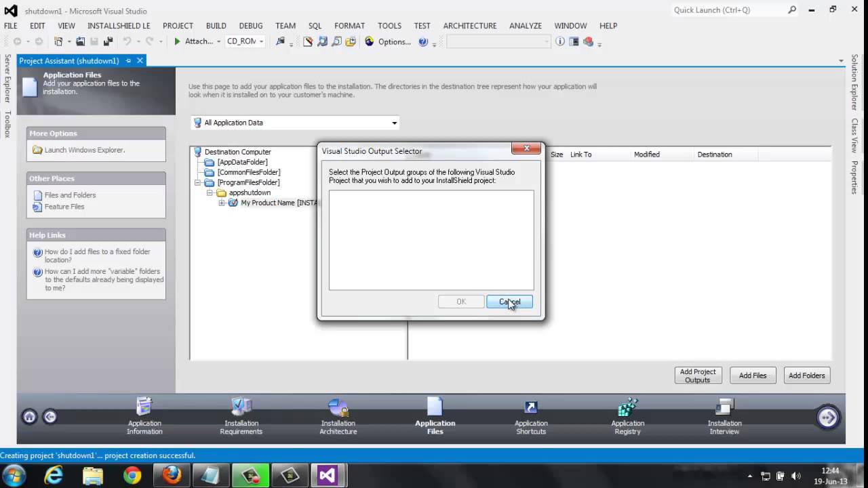
Task: Click the Windows Start orb
Action: 15,475
